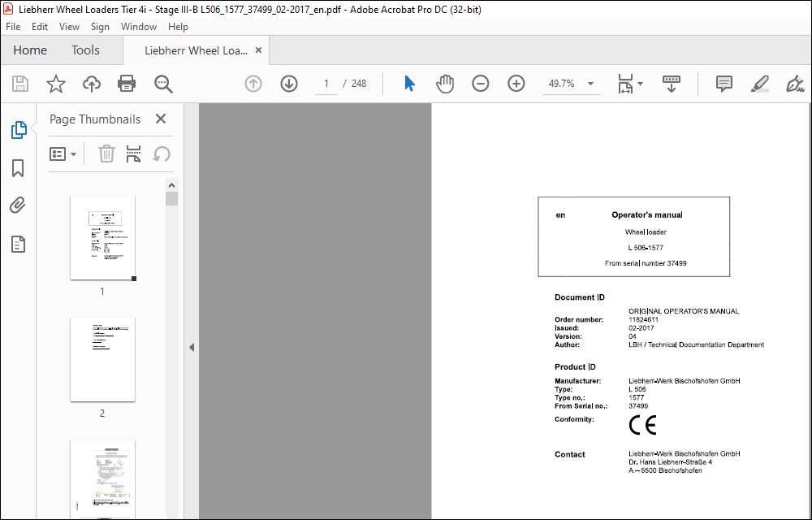Click the thumbnails panel scrollbar handle
This screenshot has height=520, width=812.
172,199
